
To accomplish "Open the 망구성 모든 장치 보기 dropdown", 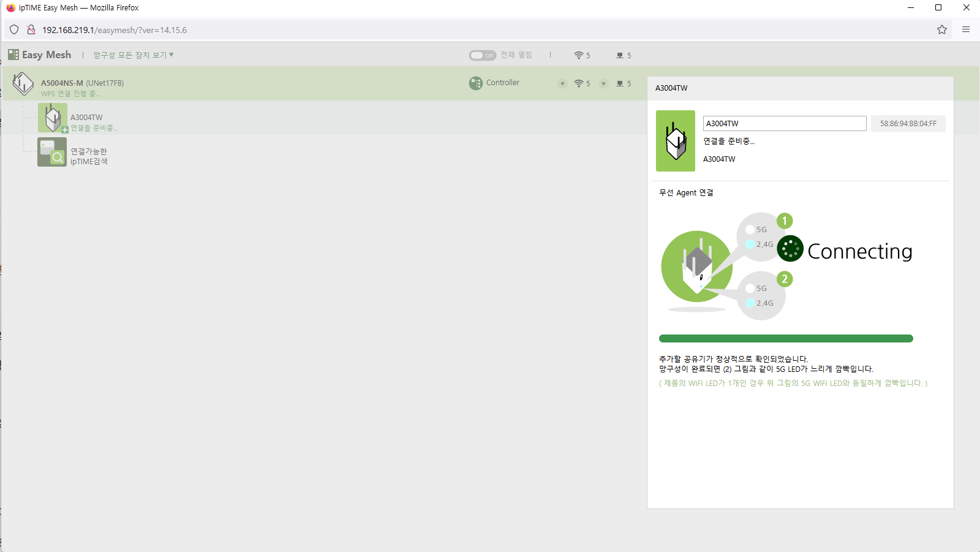I will (134, 55).
